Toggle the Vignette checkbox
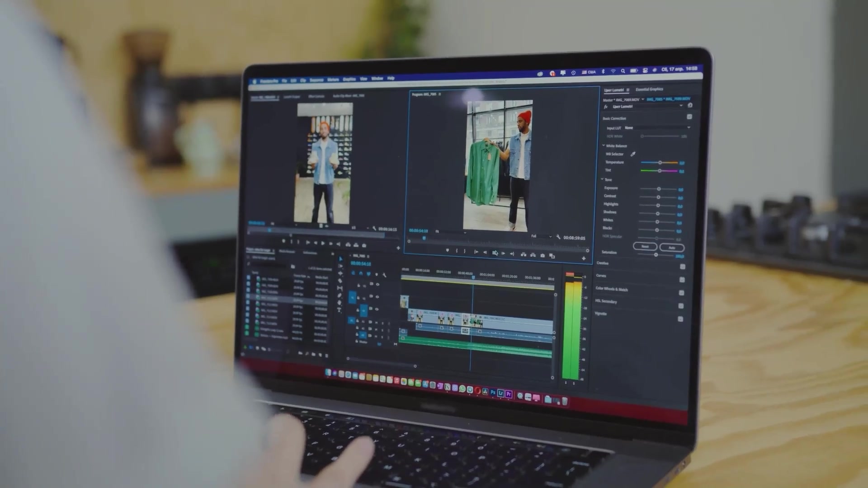 [681, 319]
